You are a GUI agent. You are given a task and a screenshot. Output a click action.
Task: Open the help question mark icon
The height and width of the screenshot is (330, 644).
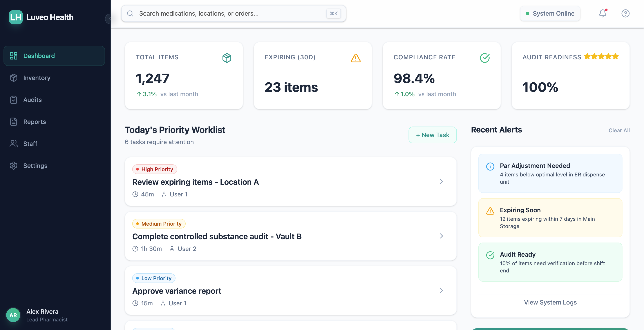point(625,13)
